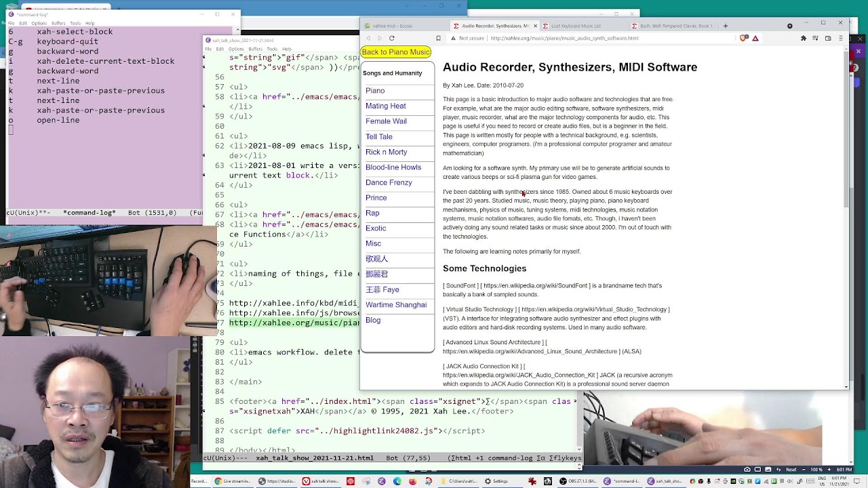Click the browser address bar URL
The width and height of the screenshot is (868, 488).
564,38
